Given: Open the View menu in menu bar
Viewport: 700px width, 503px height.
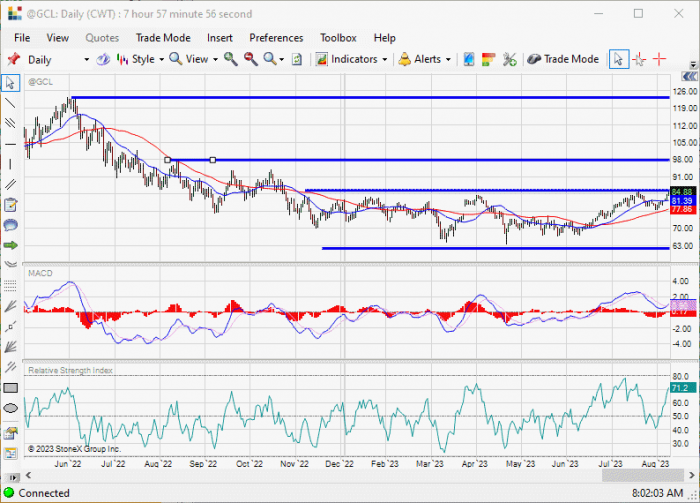Looking at the screenshot, I should click(58, 38).
